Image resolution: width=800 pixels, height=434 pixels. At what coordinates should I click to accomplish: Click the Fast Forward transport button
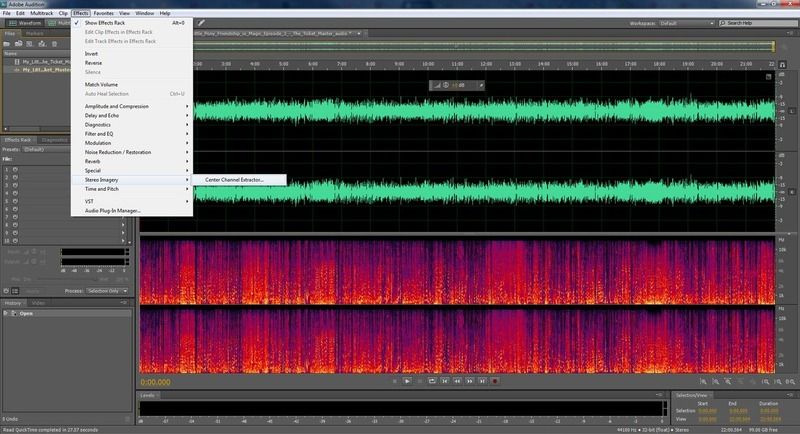coord(469,381)
